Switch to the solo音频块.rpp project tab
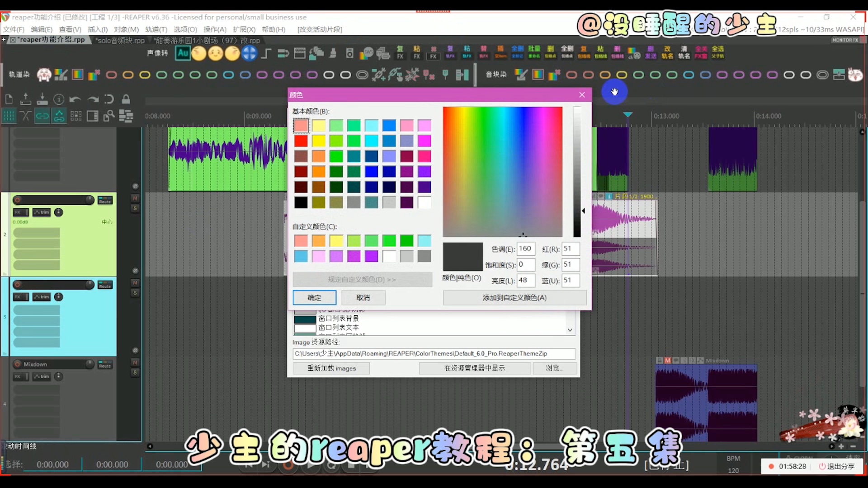Screen dimensions: 868x488 click(121, 40)
